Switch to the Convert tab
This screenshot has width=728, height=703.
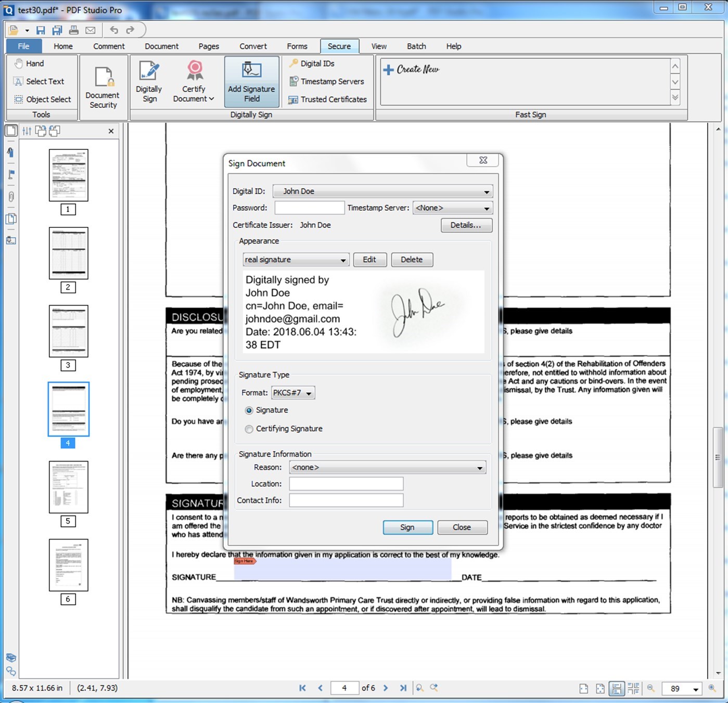[x=253, y=46]
